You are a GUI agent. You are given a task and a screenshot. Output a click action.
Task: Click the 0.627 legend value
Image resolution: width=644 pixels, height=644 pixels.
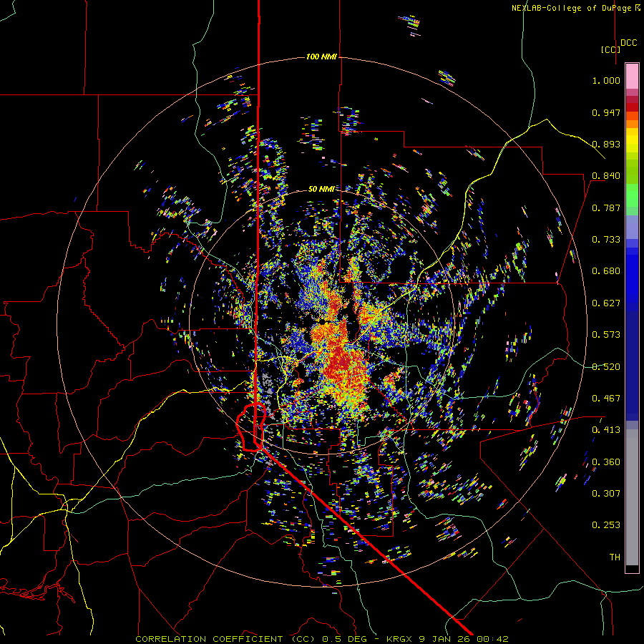coord(606,303)
